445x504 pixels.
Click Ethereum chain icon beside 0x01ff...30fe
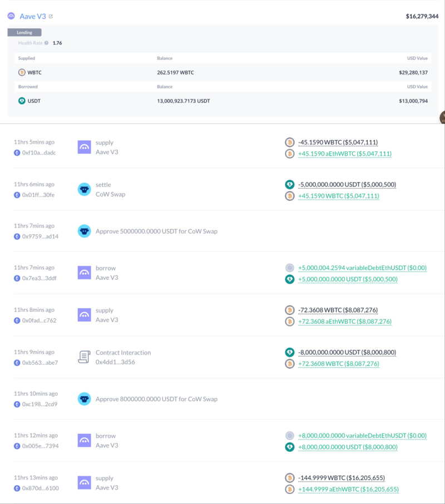[17, 195]
